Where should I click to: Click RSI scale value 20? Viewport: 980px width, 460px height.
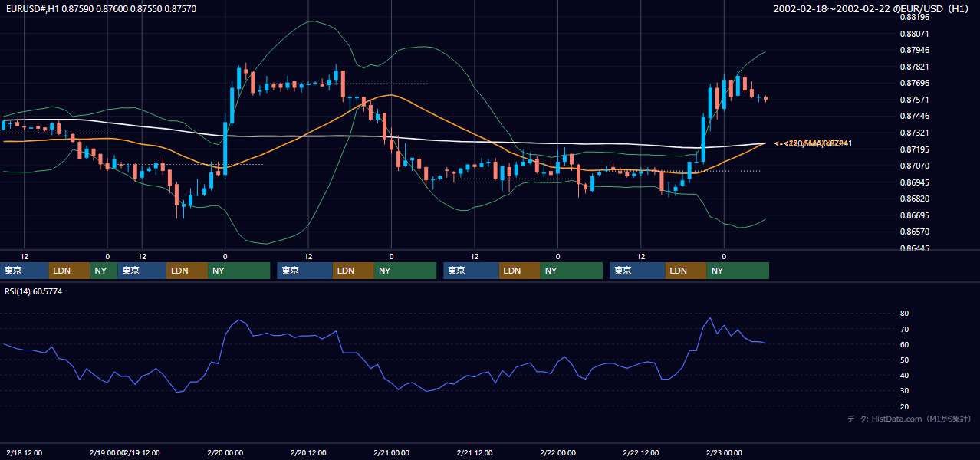(904, 406)
